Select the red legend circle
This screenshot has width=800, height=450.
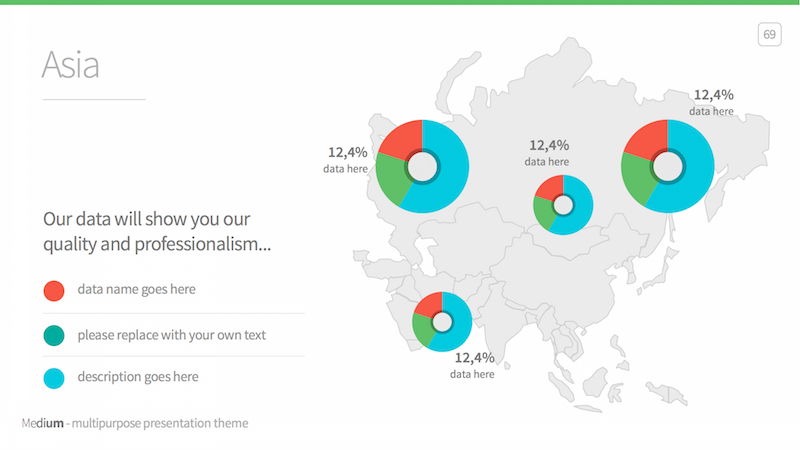pyautogui.click(x=54, y=290)
